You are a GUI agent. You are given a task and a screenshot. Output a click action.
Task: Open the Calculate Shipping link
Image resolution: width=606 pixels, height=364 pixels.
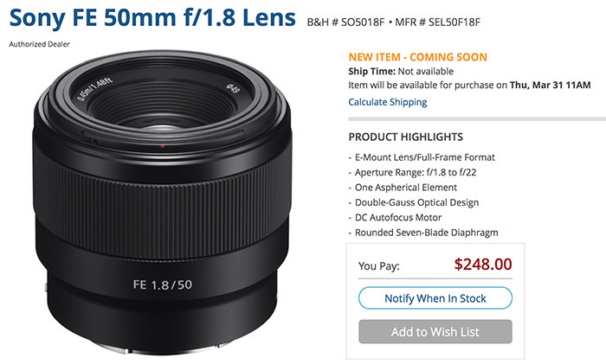point(388,102)
